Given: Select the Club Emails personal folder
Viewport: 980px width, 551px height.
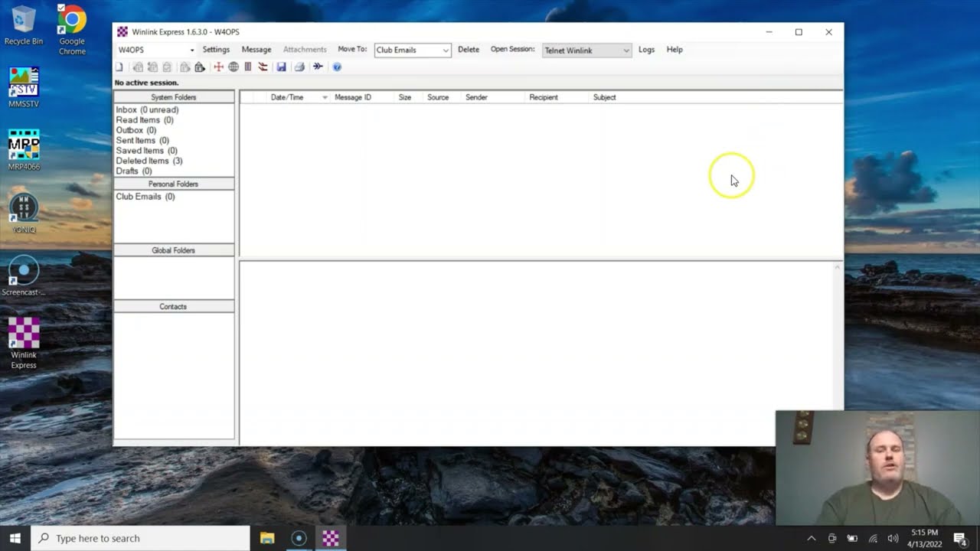Looking at the screenshot, I should pyautogui.click(x=145, y=197).
